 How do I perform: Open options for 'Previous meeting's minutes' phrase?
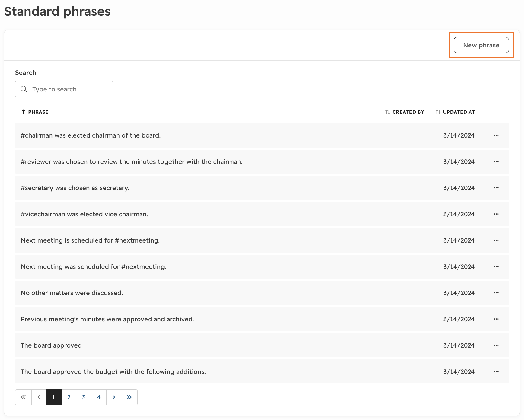[x=496, y=319]
